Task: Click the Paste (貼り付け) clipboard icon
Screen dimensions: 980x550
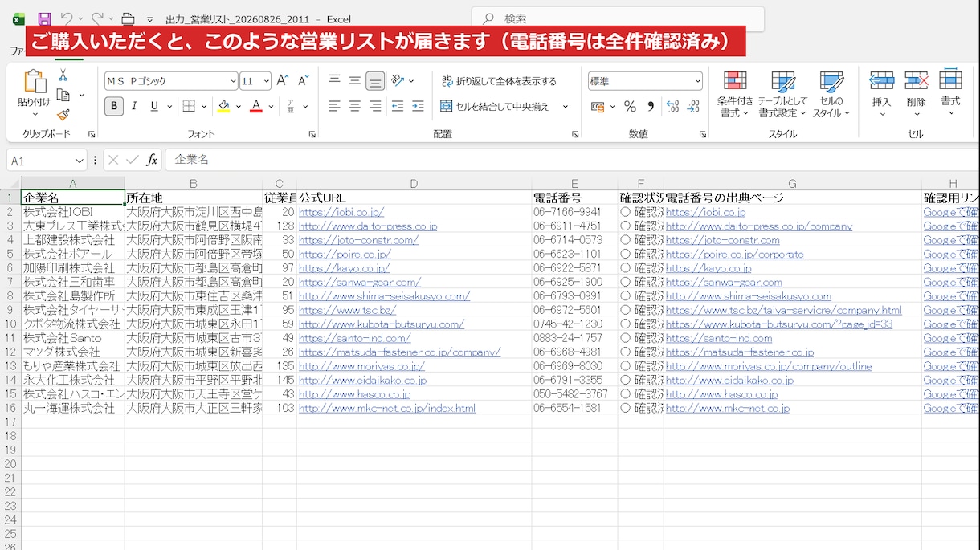Action: [x=35, y=82]
